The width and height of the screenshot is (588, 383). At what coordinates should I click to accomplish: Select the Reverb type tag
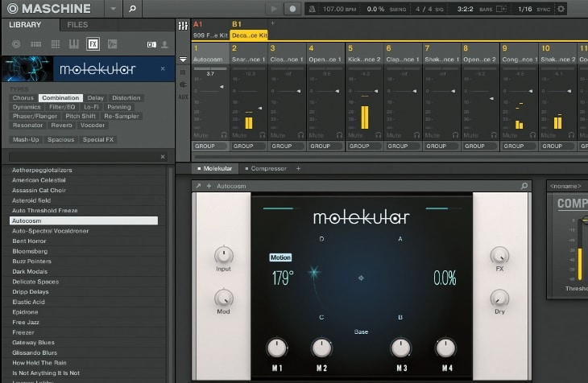(x=61, y=126)
